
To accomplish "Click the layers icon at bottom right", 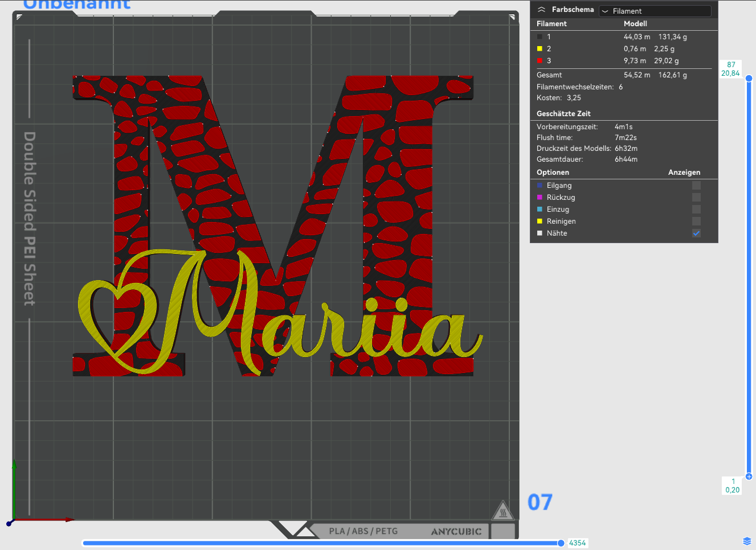I will (747, 541).
